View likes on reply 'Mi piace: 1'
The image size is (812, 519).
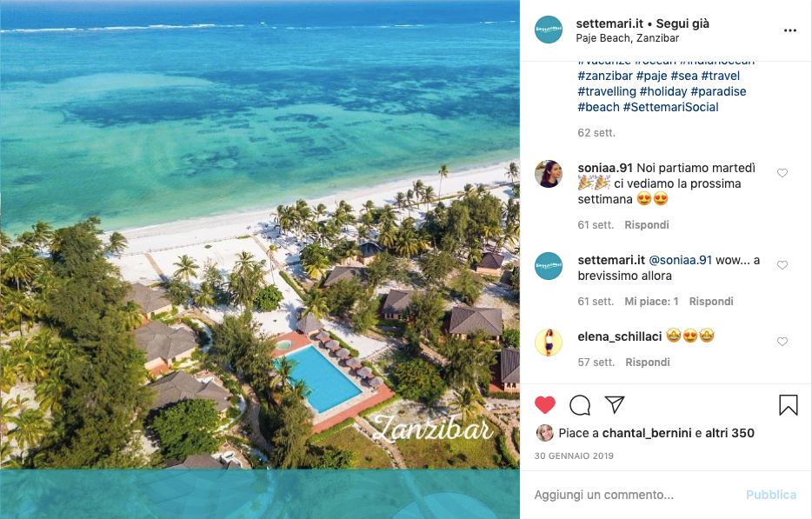point(651,302)
